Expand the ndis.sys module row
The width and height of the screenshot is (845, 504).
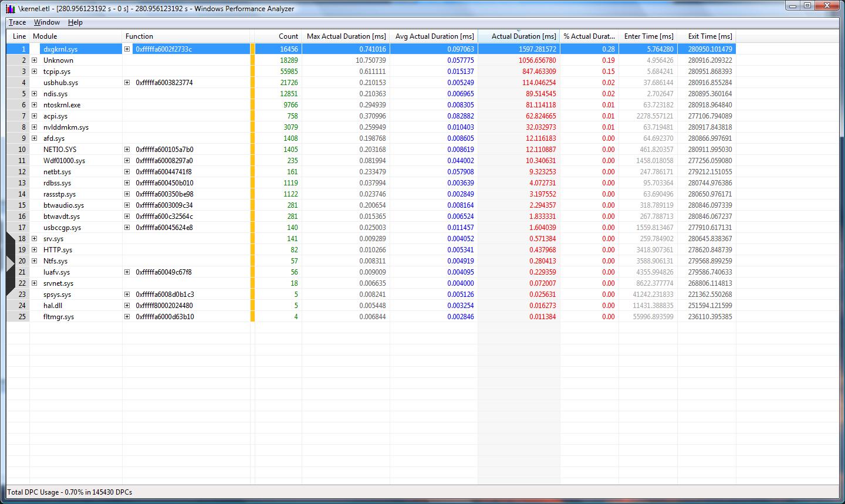click(x=35, y=94)
